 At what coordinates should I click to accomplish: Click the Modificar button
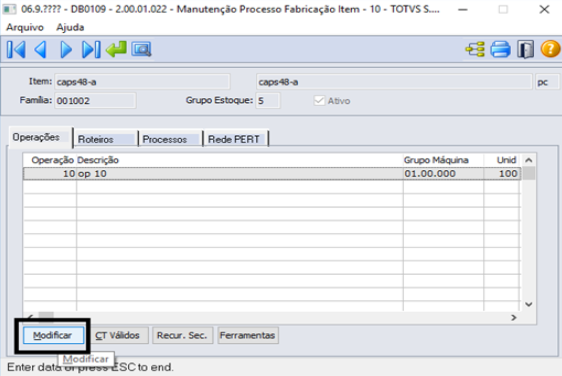(x=53, y=335)
